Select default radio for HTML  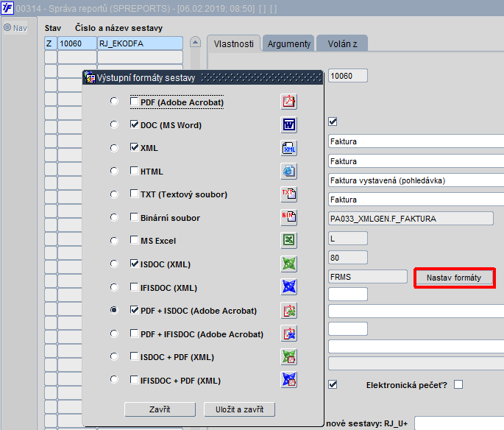114,171
